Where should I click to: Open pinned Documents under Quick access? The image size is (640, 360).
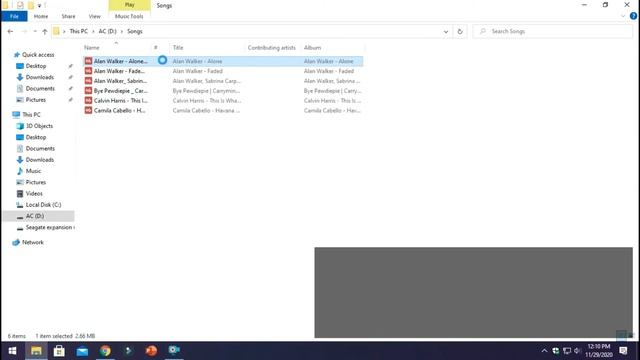(x=40, y=89)
